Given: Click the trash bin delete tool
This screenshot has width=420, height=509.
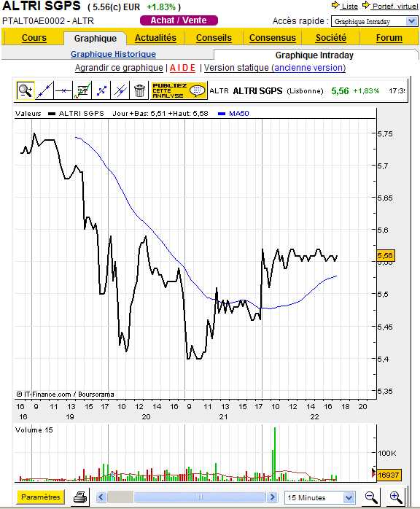Looking at the screenshot, I should coord(139,90).
